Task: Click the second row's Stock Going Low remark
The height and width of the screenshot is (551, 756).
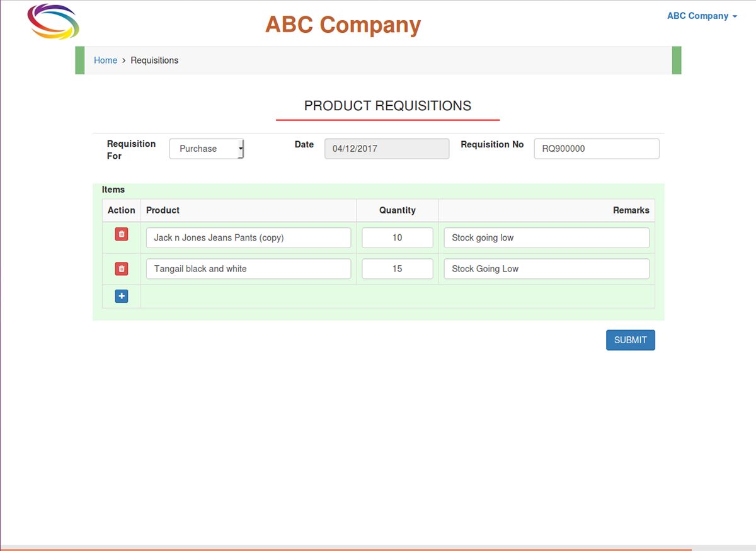Action: coord(546,269)
